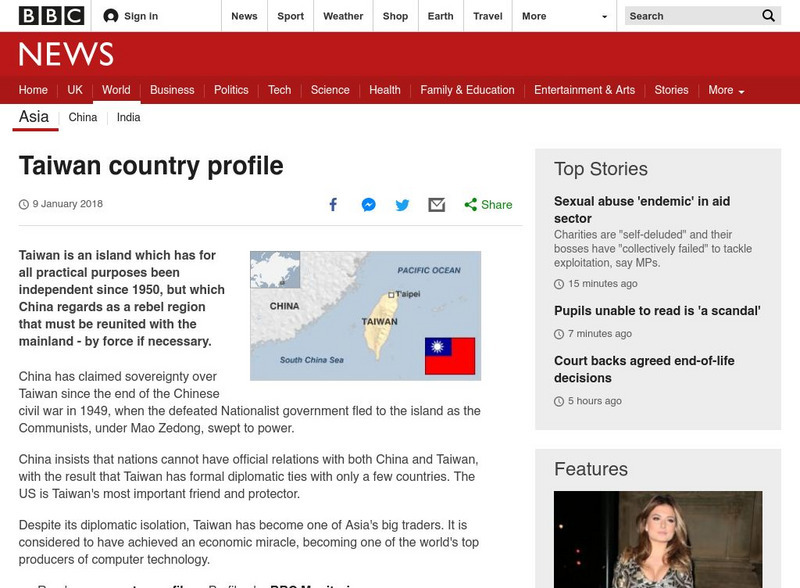Image resolution: width=800 pixels, height=588 pixels.
Task: Click the '7 minutes ago' timestamp
Action: pos(599,334)
